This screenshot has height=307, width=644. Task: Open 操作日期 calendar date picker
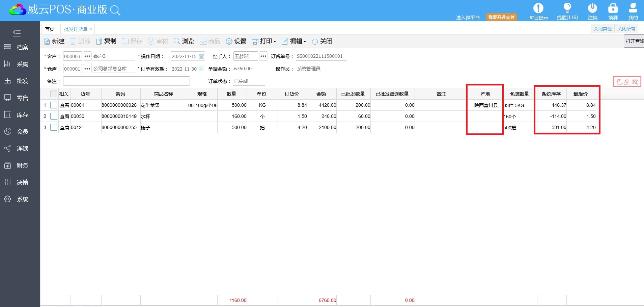201,56
